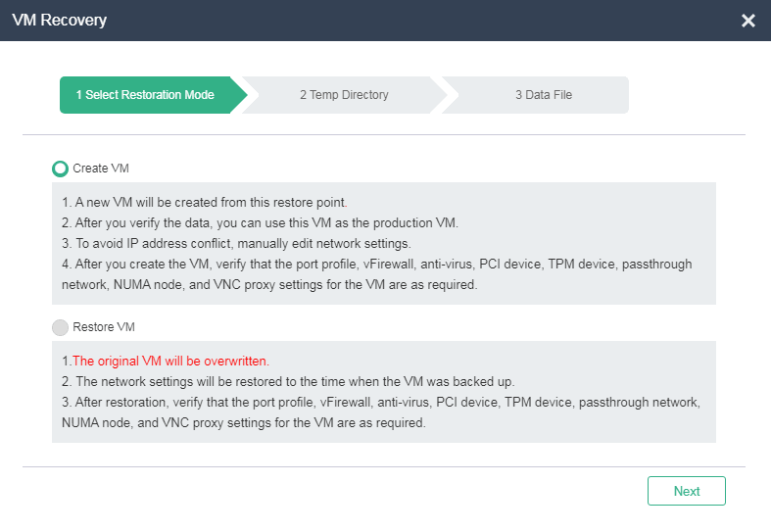Viewport: 771px width, 532px height.
Task: Click the VM Recovery dialog title
Action: (59, 21)
